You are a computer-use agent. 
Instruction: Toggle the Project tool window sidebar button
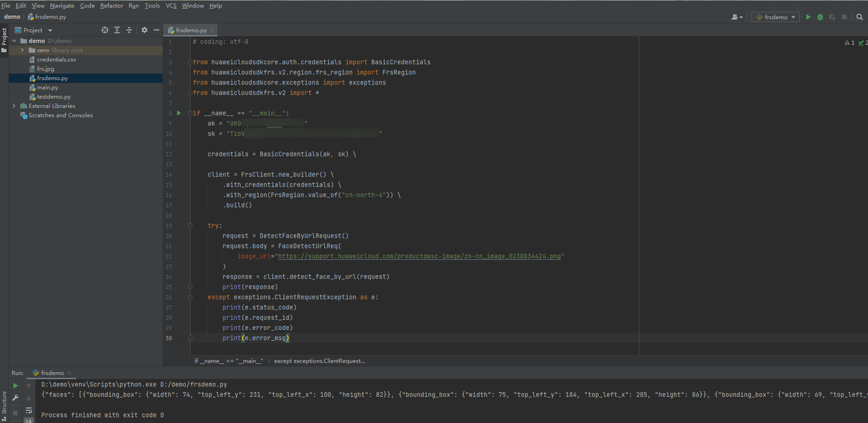(4, 40)
